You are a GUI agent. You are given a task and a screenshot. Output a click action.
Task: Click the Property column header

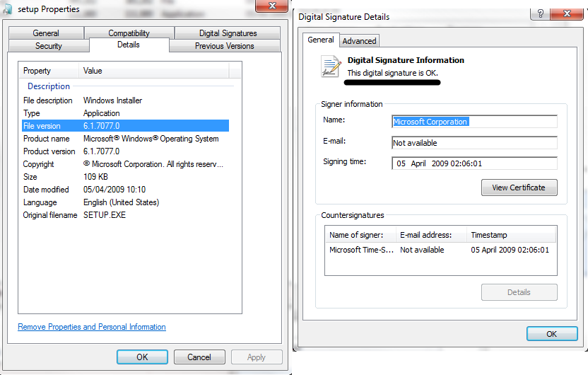[49, 71]
